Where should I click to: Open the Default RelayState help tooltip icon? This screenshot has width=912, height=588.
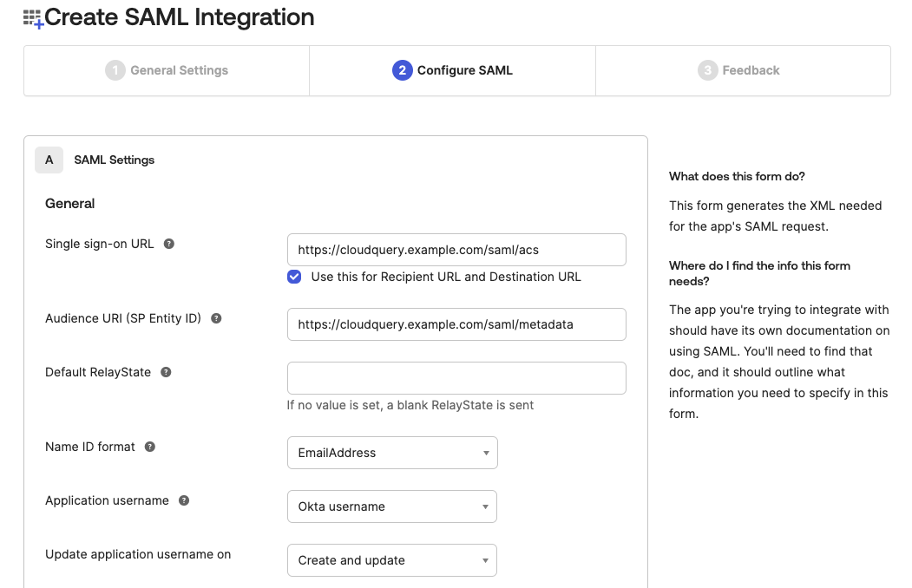[166, 372]
